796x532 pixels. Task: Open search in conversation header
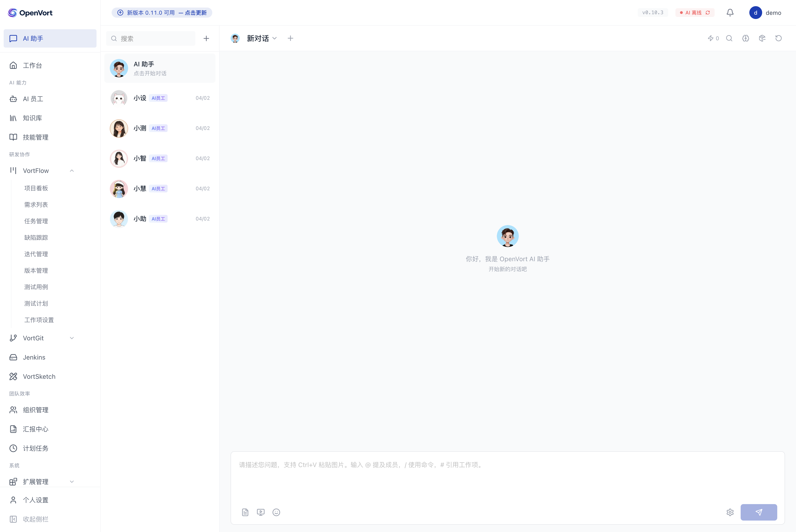(x=729, y=38)
